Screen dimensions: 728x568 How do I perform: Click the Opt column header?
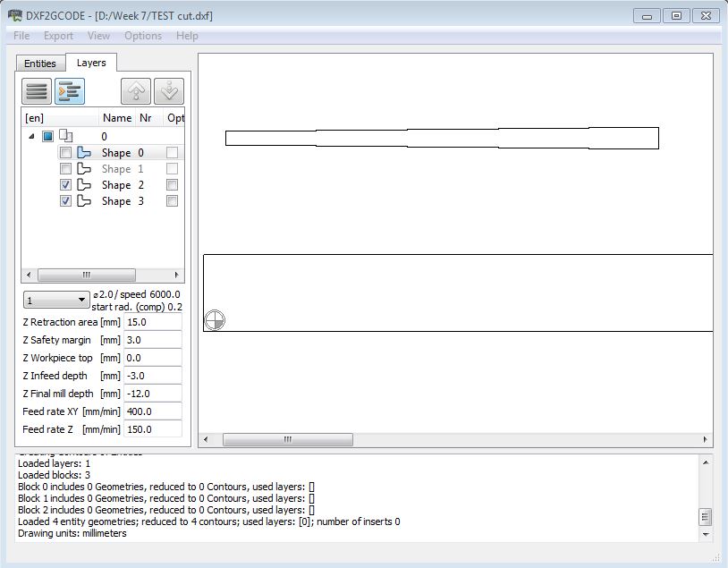pyautogui.click(x=175, y=118)
